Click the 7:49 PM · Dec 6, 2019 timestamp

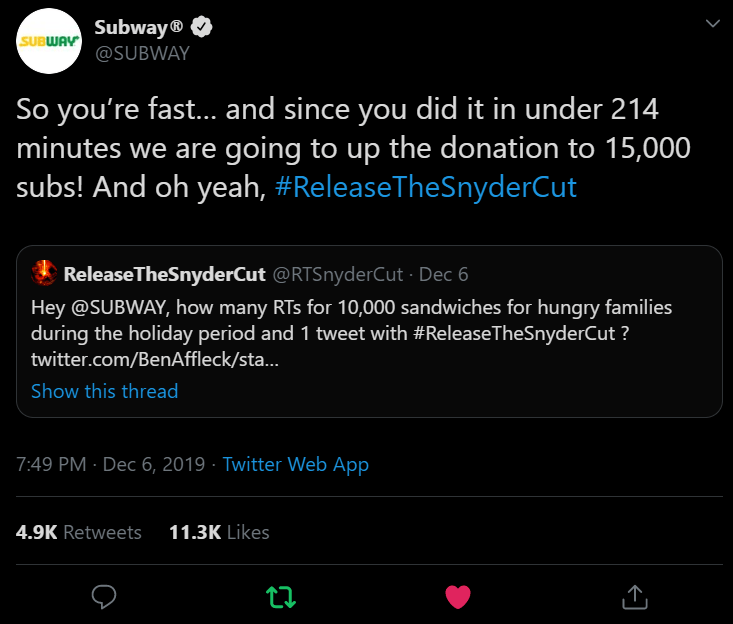pos(111,464)
